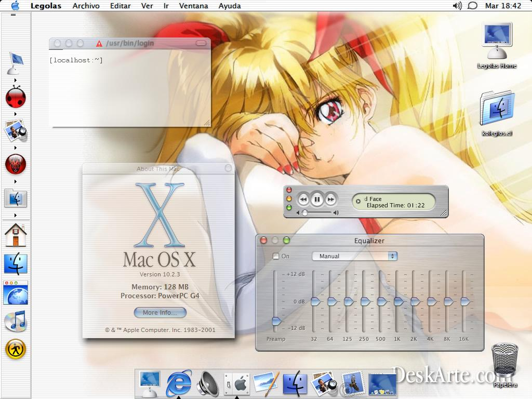Click More Info in About This Mac

tap(160, 312)
